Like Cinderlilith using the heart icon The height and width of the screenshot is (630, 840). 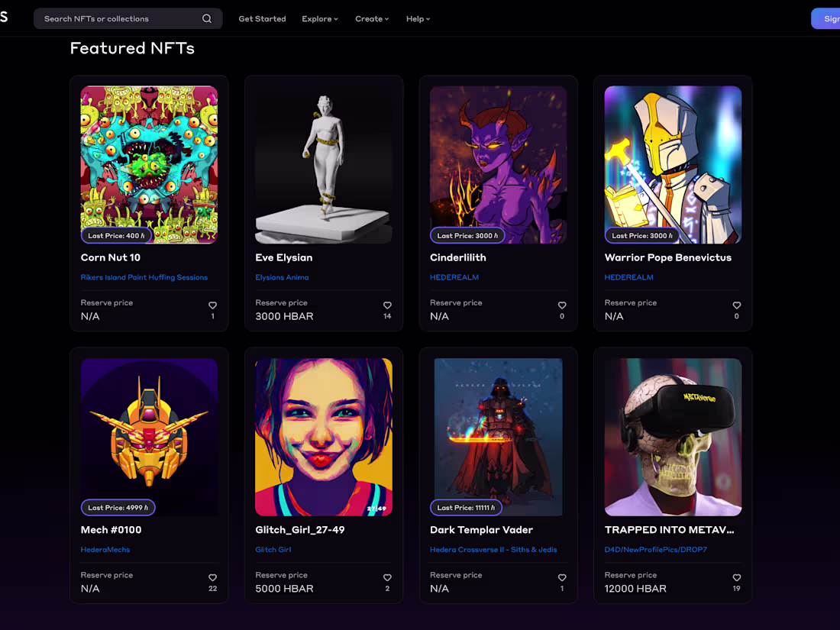(562, 305)
